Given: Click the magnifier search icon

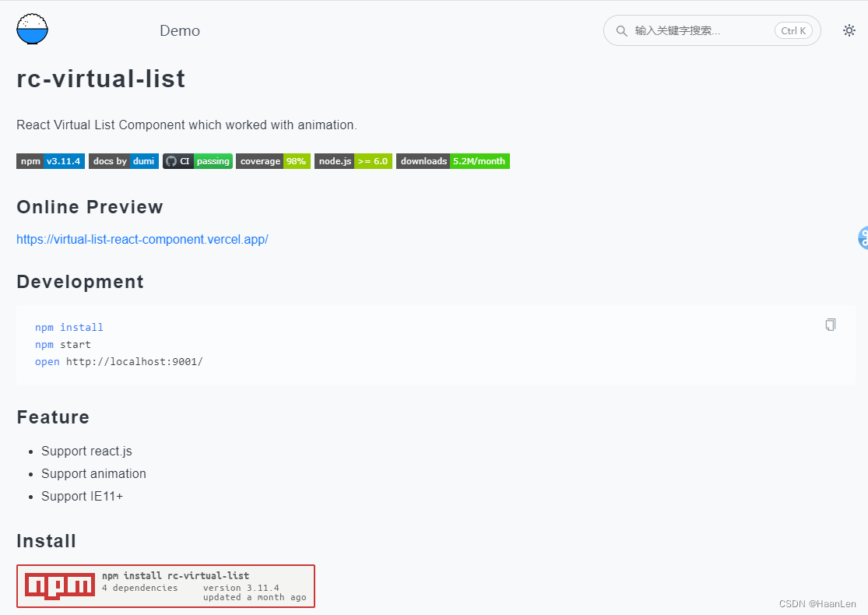Looking at the screenshot, I should tap(622, 30).
